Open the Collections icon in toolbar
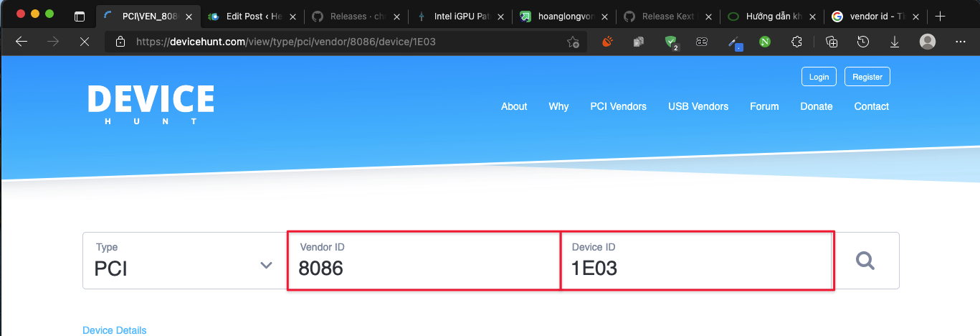 click(x=832, y=42)
